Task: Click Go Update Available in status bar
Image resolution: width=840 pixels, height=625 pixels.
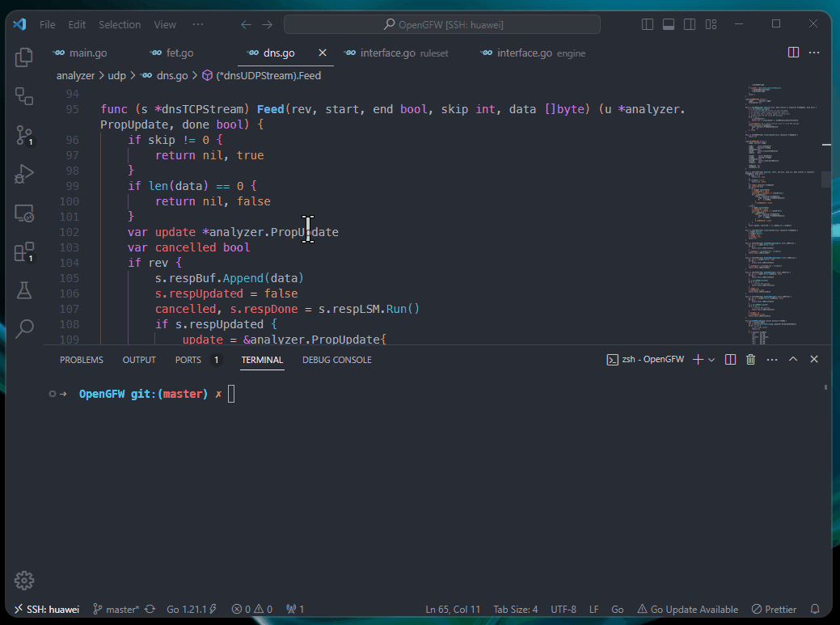Action: pyautogui.click(x=687, y=609)
